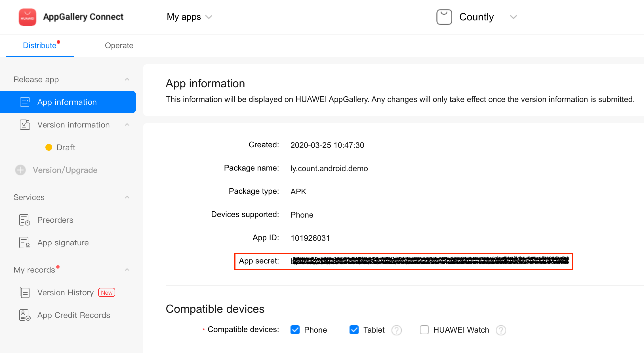644x353 pixels.
Task: Click the Countly app bag icon
Action: [444, 17]
